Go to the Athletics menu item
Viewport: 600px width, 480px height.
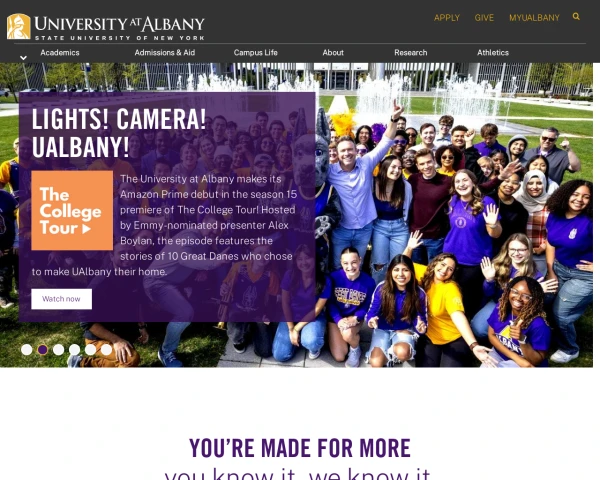[x=493, y=53]
